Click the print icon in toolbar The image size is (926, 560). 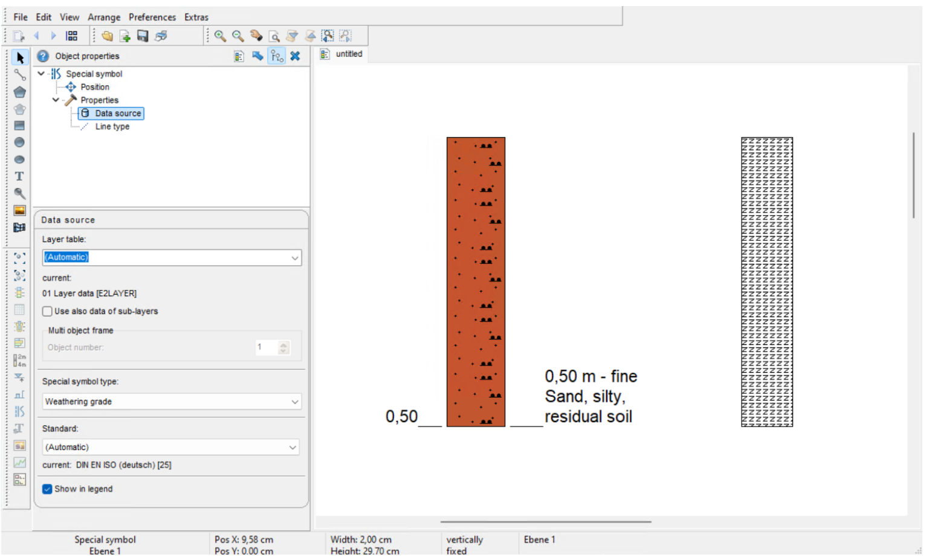tap(161, 36)
